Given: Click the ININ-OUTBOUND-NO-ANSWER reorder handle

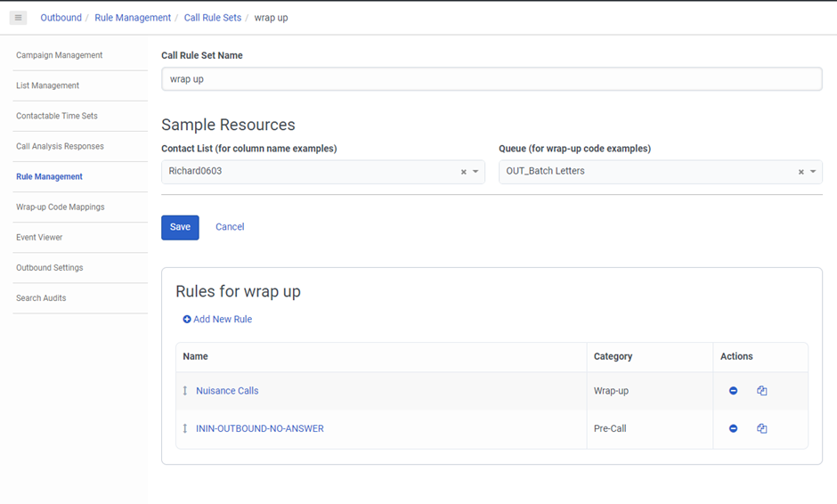Looking at the screenshot, I should pos(185,428).
